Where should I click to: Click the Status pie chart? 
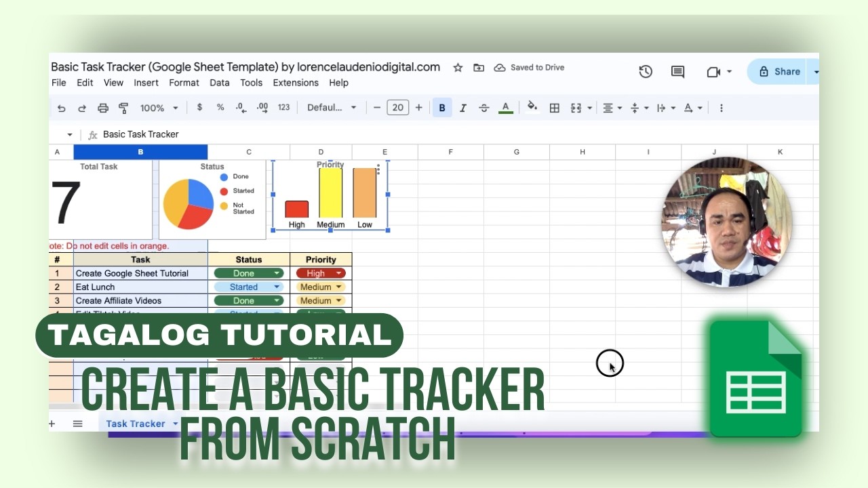click(189, 204)
